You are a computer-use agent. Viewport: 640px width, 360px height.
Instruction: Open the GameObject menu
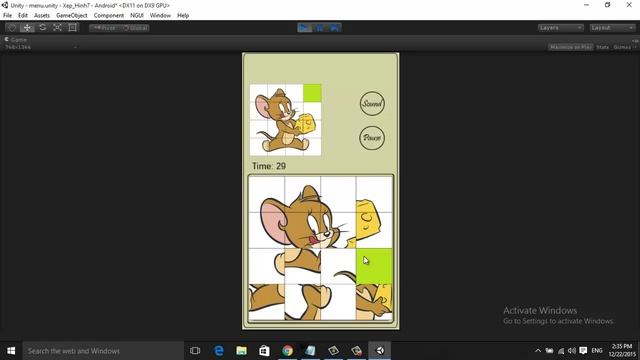point(72,15)
